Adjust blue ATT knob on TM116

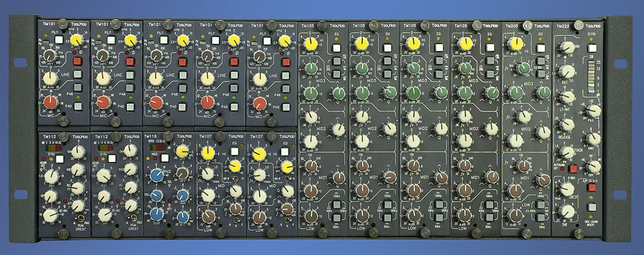coord(183,217)
